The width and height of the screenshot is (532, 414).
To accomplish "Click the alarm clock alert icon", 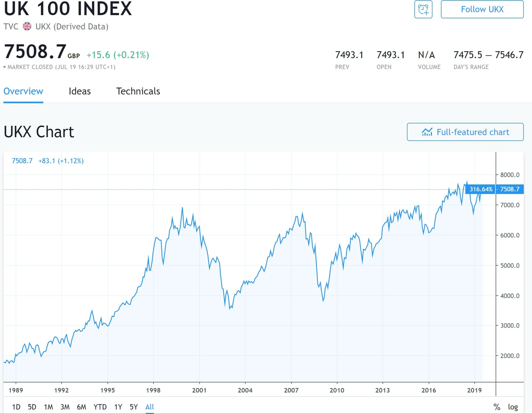I will [x=423, y=10].
